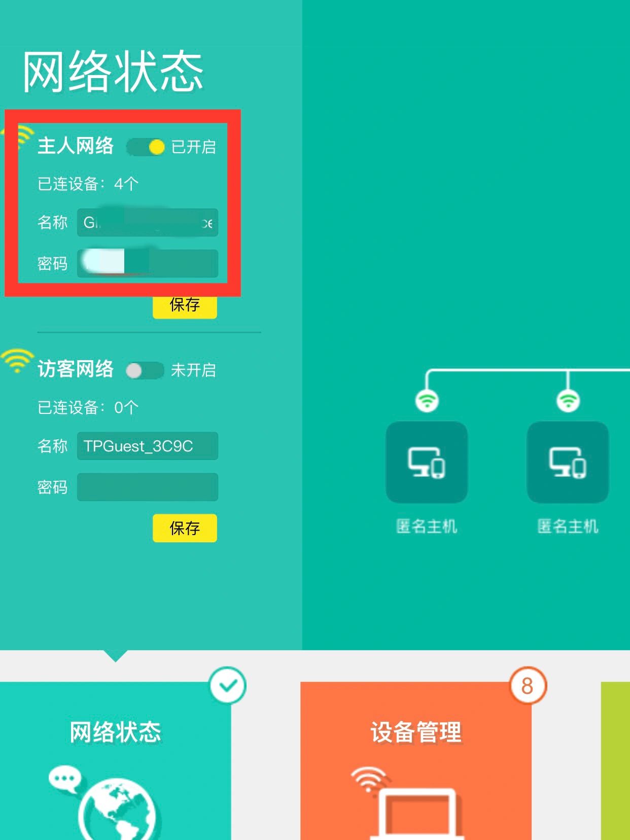Save the guest network settings with 保存

point(185,528)
